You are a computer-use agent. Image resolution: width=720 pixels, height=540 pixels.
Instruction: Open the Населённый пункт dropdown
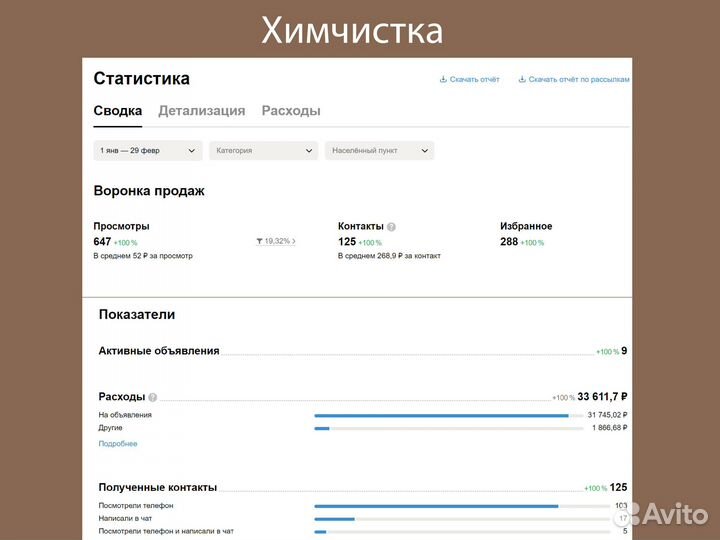379,151
